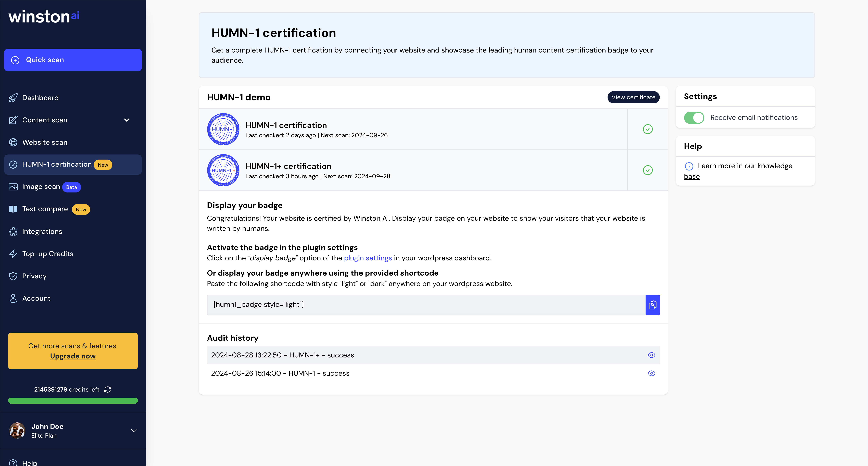Click the Beta badge beside Image scan
This screenshot has height=466, width=868.
(71, 187)
